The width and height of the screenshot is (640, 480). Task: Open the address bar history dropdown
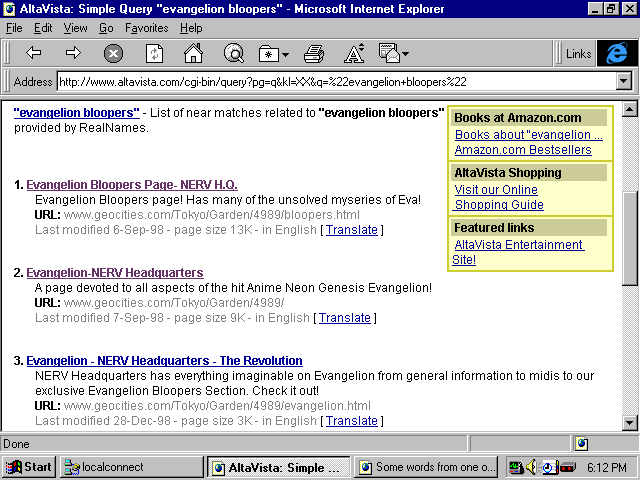click(x=624, y=82)
